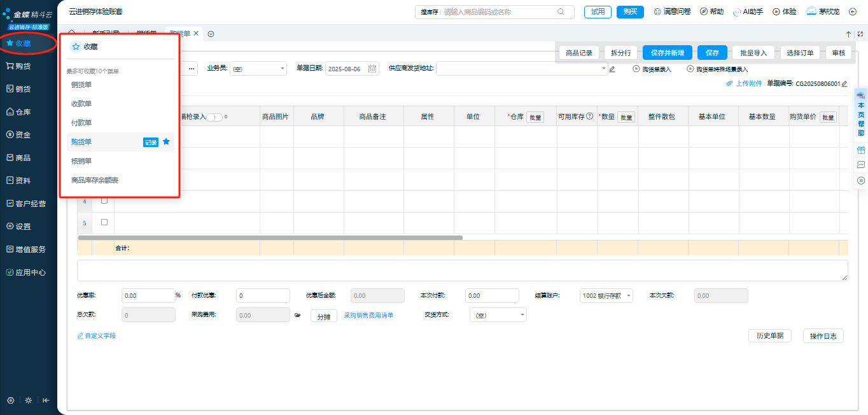Open the AI助手 assistant icon
Image resolution: width=868 pixels, height=415 pixels.
737,11
